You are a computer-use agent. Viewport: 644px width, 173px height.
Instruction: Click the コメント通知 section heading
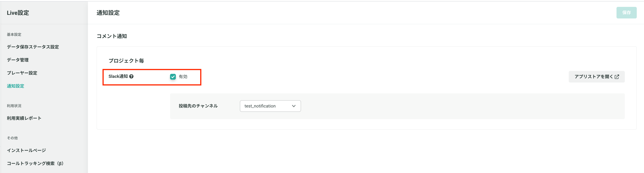tap(112, 36)
